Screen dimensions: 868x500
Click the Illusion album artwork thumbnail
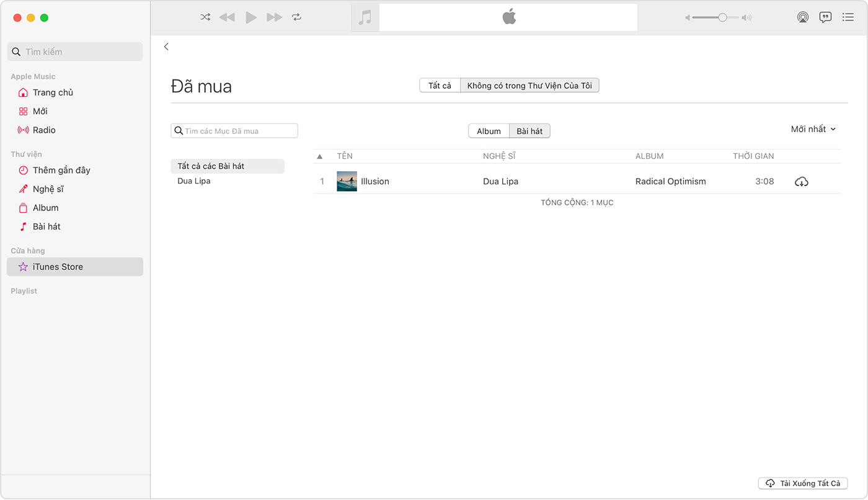click(x=347, y=181)
